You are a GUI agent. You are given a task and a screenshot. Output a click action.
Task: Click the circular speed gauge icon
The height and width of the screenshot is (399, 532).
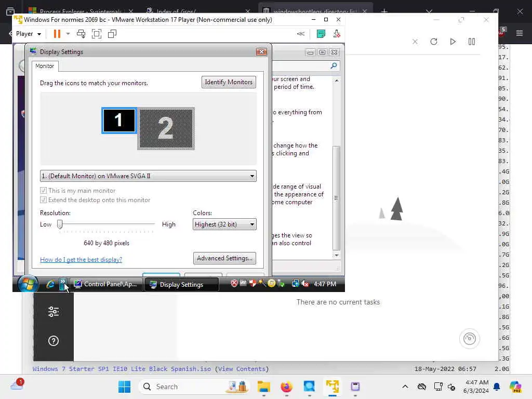click(x=470, y=339)
